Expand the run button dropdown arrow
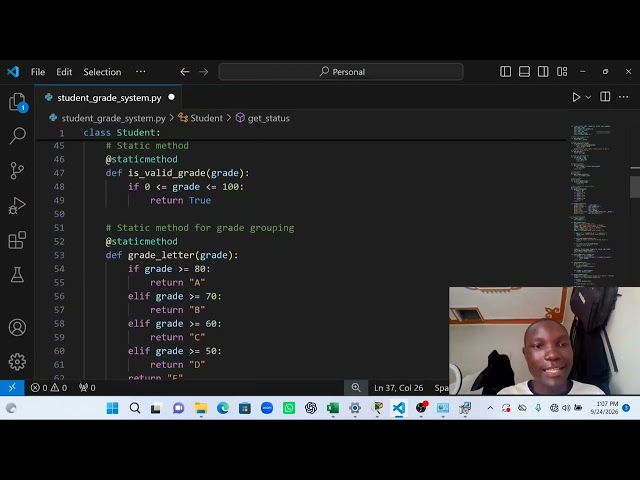The height and width of the screenshot is (480, 640). tap(588, 97)
